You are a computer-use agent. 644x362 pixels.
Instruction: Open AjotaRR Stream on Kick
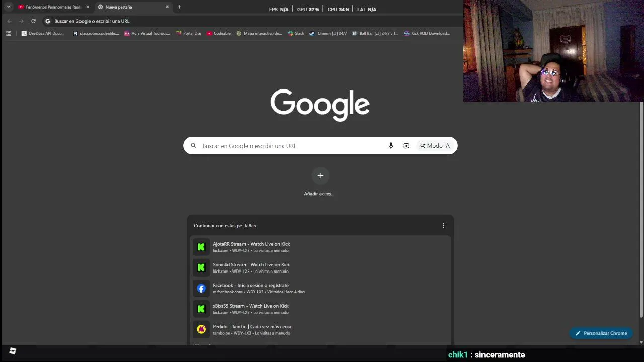pyautogui.click(x=320, y=247)
